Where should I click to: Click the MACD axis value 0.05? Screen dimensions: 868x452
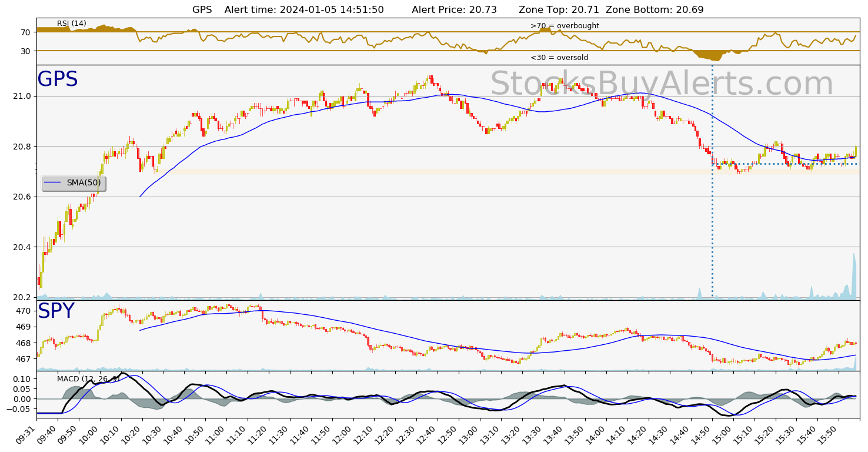[22, 389]
